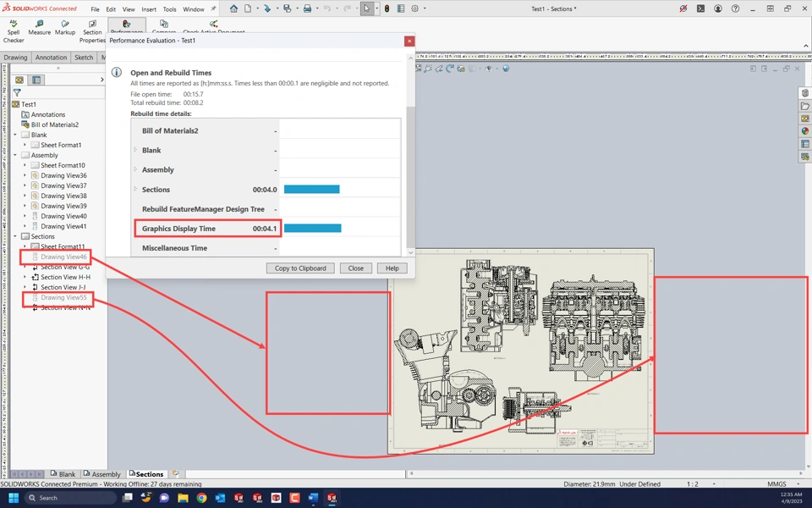Open the Tools menu
Viewport: 812px width, 508px height.
click(x=169, y=9)
